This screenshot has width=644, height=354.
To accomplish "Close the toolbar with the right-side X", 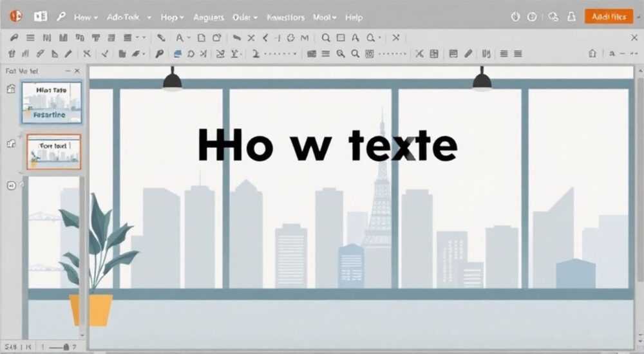I will (x=634, y=38).
